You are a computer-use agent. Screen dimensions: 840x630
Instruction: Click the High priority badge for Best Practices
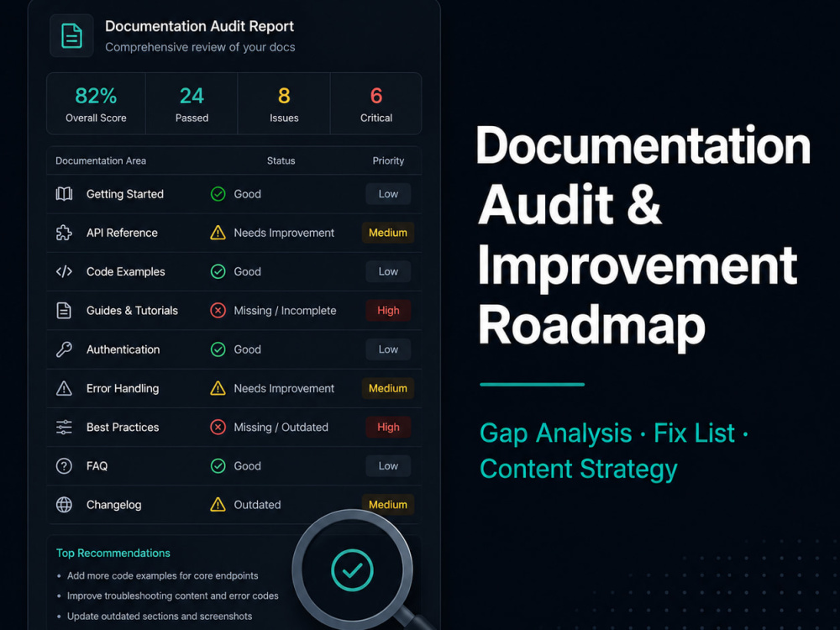click(x=388, y=427)
